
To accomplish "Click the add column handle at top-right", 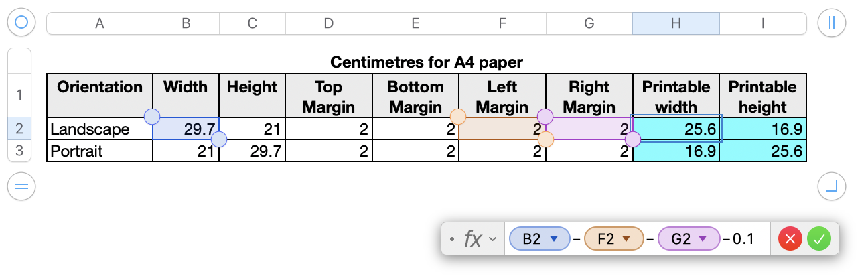I will [831, 23].
